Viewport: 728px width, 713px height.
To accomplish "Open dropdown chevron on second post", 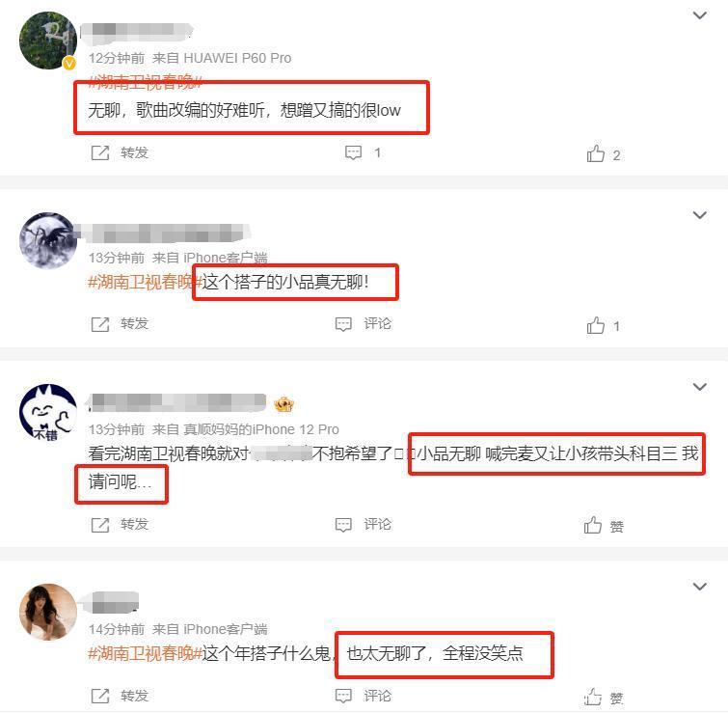I will click(700, 215).
